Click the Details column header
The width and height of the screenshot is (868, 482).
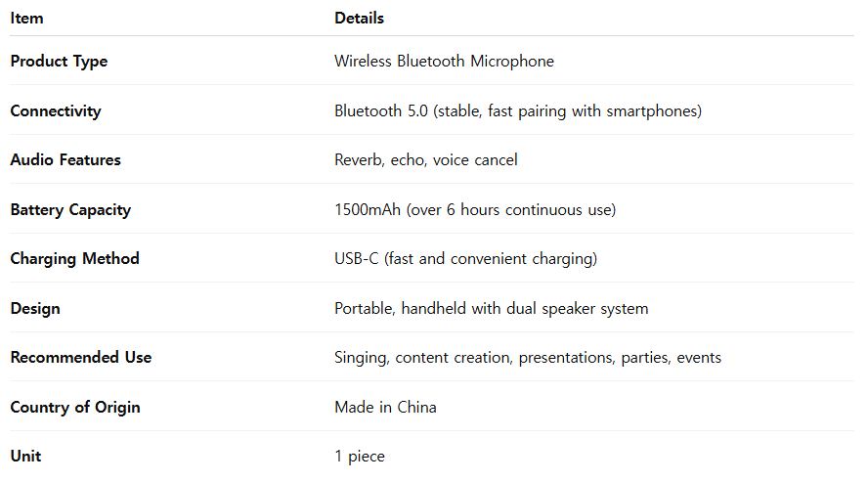click(359, 19)
